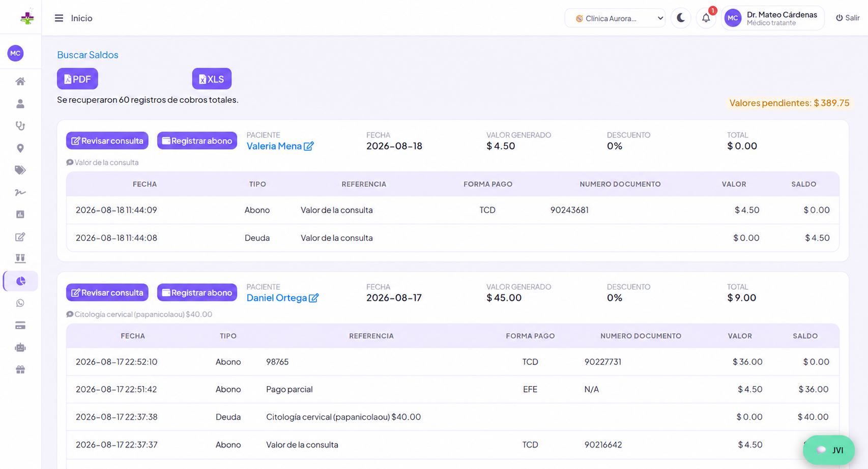This screenshot has width=868, height=469.
Task: Click the 2026-08-17 22:37:37 row date
Action: (x=117, y=445)
